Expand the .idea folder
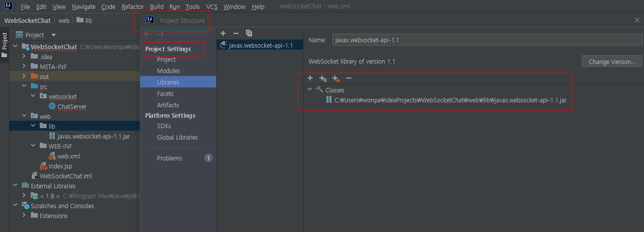644x232 pixels. click(x=24, y=57)
